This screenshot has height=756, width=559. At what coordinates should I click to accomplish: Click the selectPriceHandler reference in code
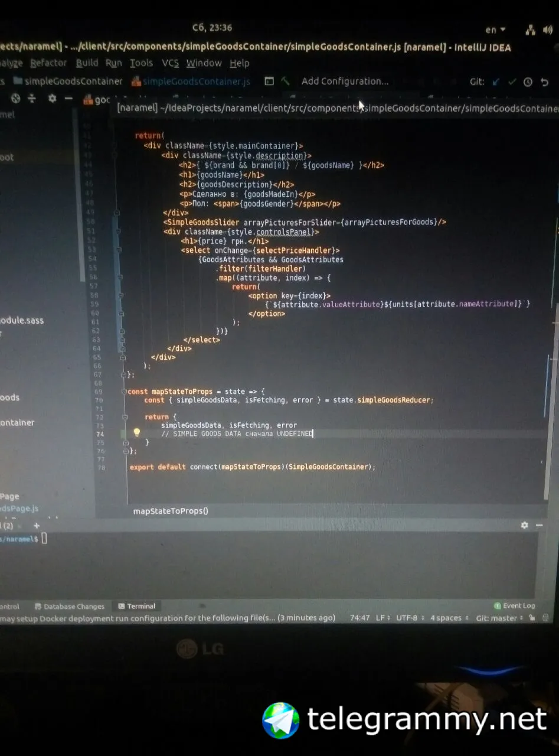pos(295,250)
